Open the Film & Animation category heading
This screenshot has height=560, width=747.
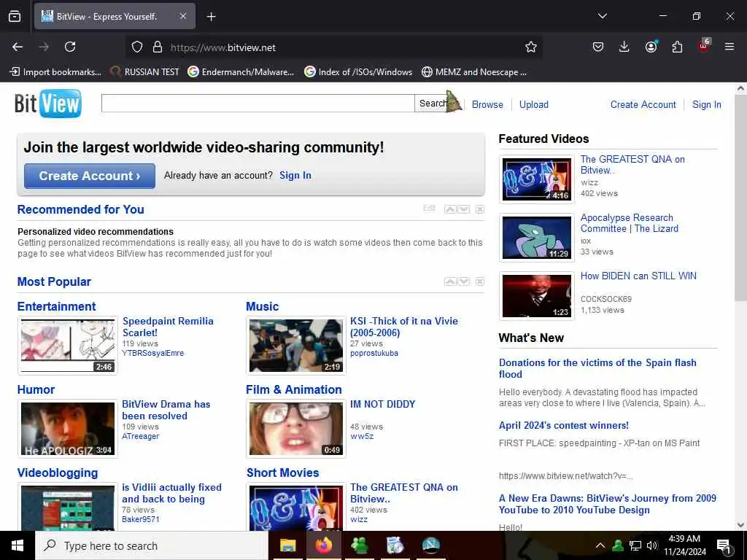[x=293, y=389]
